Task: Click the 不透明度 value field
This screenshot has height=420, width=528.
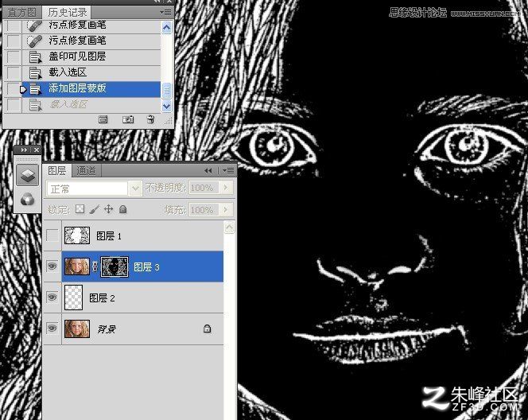Action: (x=204, y=188)
